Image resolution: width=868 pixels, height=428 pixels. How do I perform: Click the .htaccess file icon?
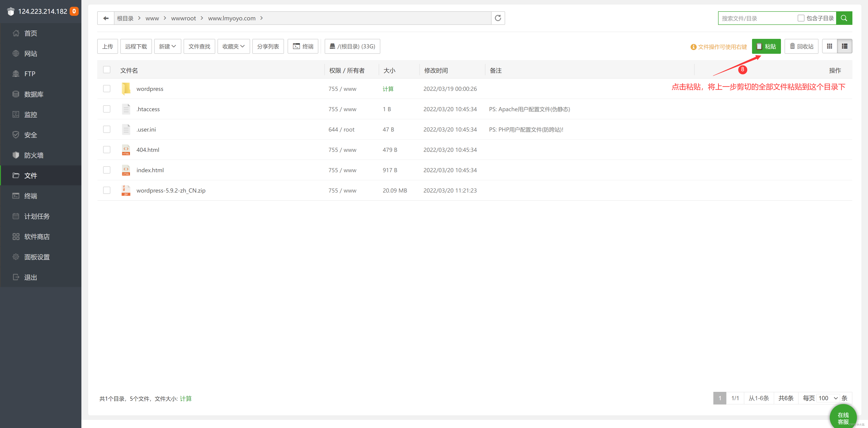[126, 109]
